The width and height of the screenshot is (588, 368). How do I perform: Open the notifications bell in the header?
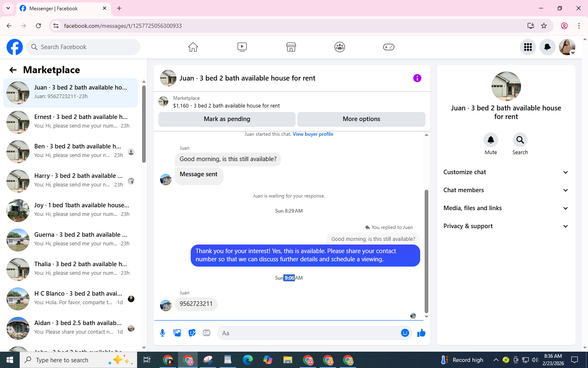point(548,47)
